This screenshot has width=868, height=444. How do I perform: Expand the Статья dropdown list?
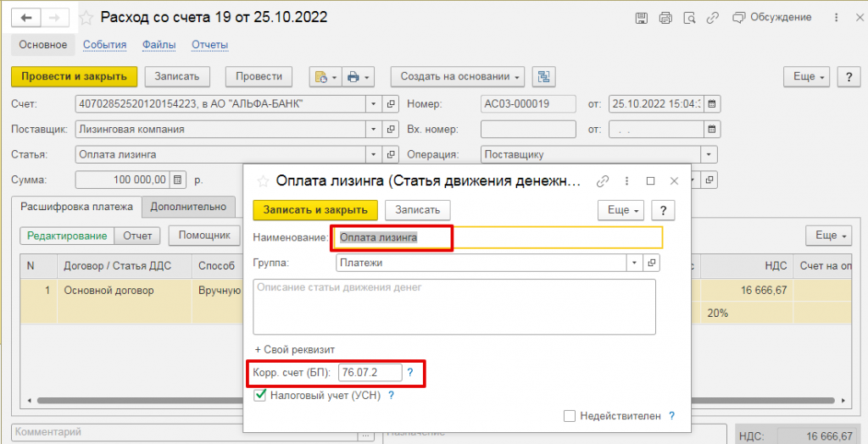[373, 155]
